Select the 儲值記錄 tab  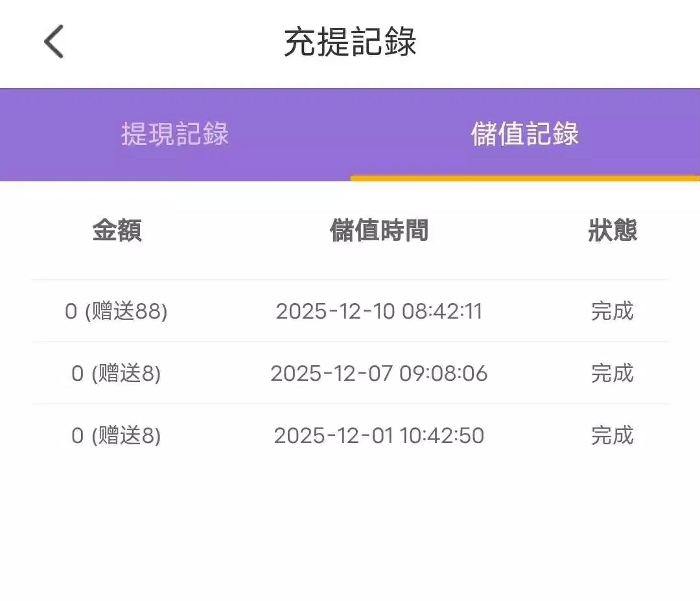point(525,134)
